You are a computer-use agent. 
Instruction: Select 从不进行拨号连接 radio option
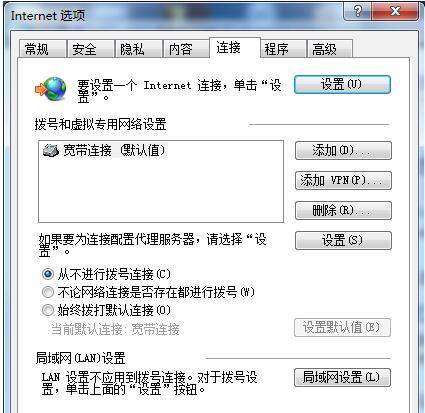(x=48, y=274)
